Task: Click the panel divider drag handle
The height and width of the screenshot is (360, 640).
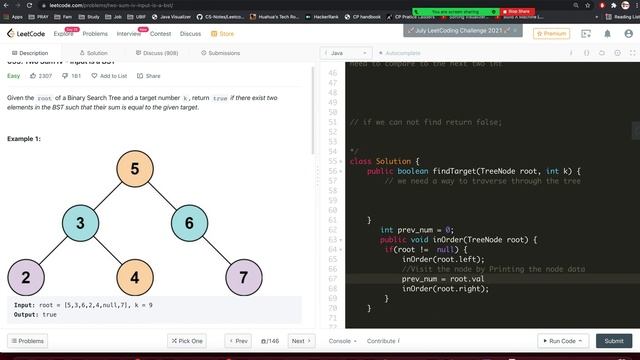Action: tap(318, 177)
